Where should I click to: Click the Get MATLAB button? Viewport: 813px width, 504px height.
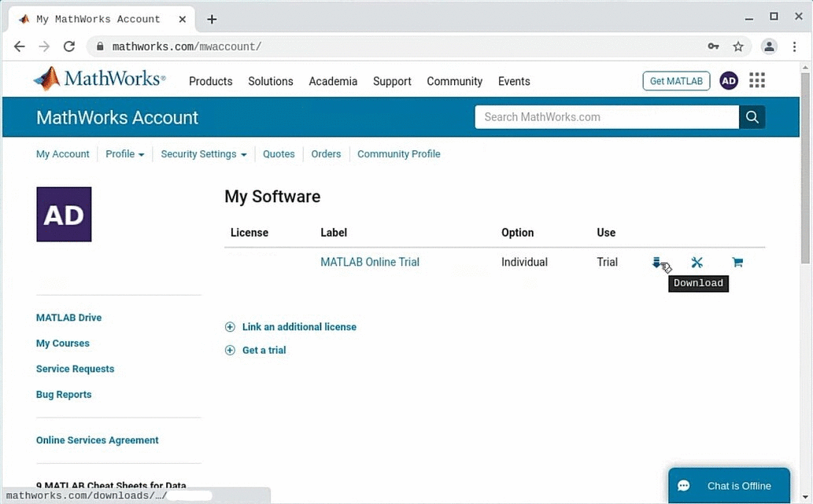point(676,81)
